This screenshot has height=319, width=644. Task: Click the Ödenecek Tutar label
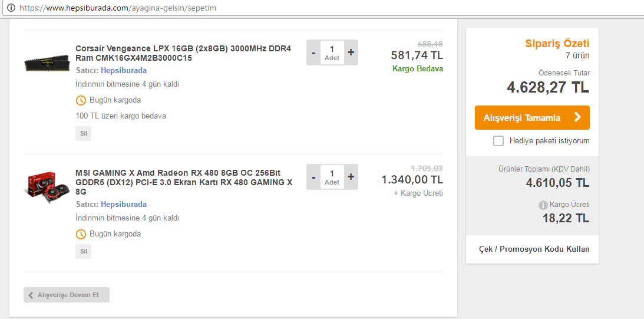coord(564,73)
